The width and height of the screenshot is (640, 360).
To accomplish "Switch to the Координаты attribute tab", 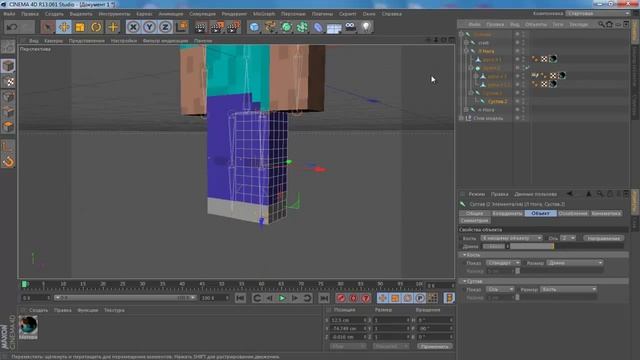I will [507, 213].
